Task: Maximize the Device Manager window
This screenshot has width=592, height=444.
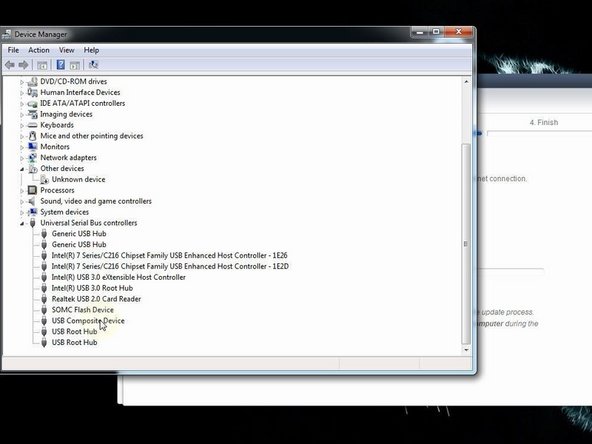Action: pyautogui.click(x=436, y=32)
